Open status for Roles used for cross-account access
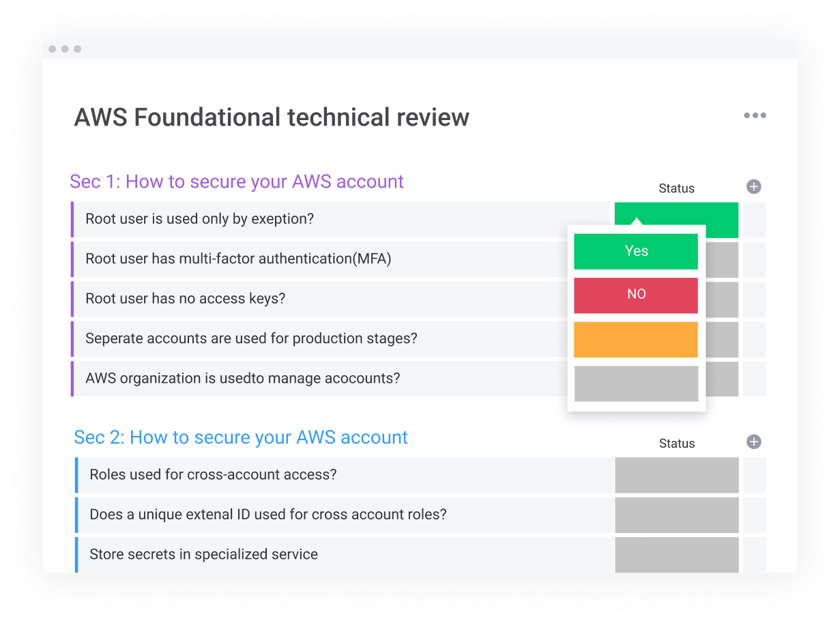The width and height of the screenshot is (840, 621). [x=676, y=475]
